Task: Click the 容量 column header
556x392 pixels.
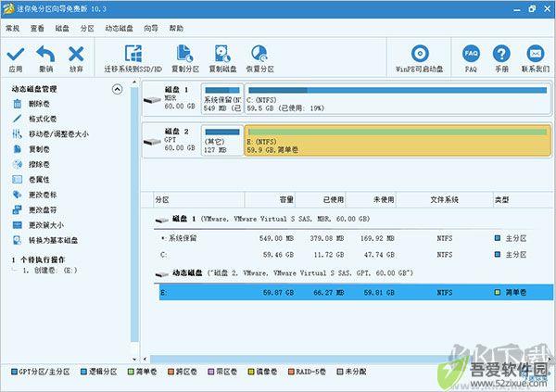Action: click(271, 200)
